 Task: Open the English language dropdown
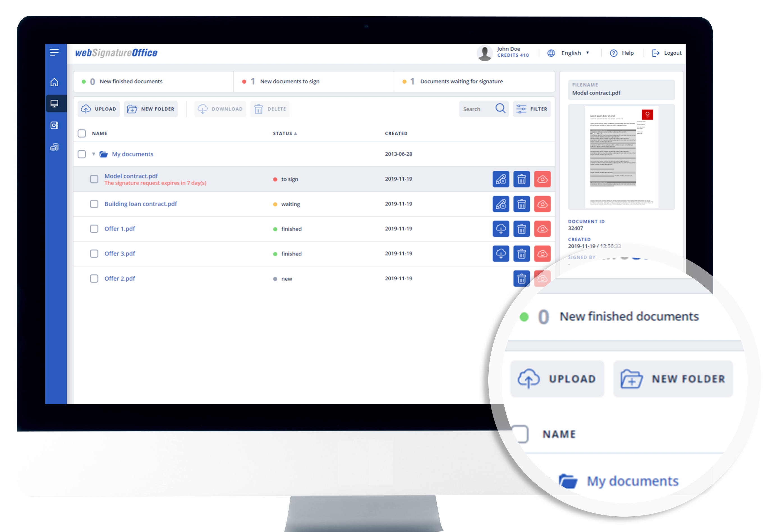click(x=575, y=53)
